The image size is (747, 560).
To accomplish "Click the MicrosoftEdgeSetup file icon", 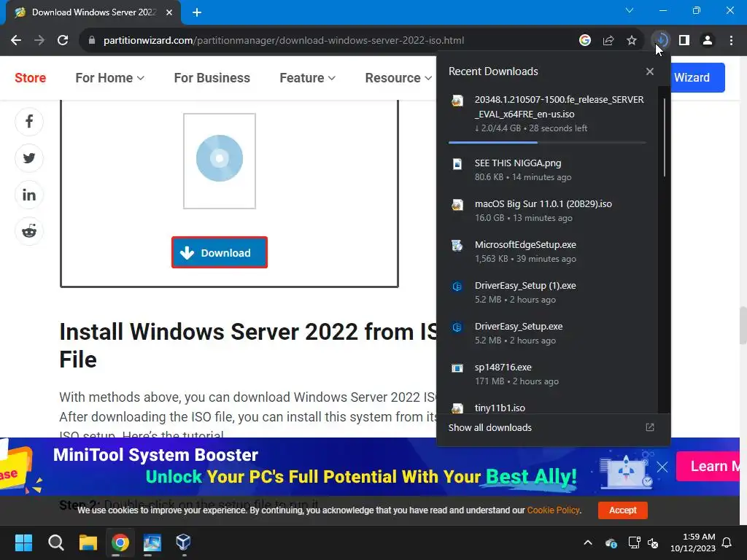I will (x=457, y=246).
